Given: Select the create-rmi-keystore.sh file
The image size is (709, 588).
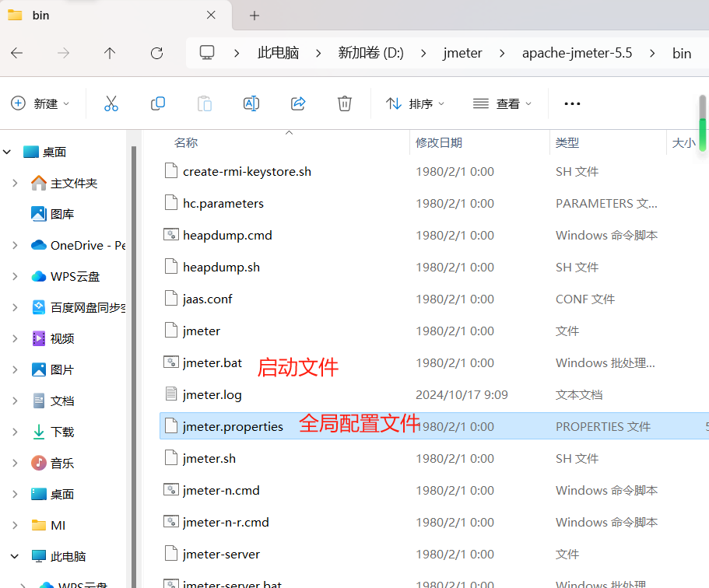Looking at the screenshot, I should point(247,172).
